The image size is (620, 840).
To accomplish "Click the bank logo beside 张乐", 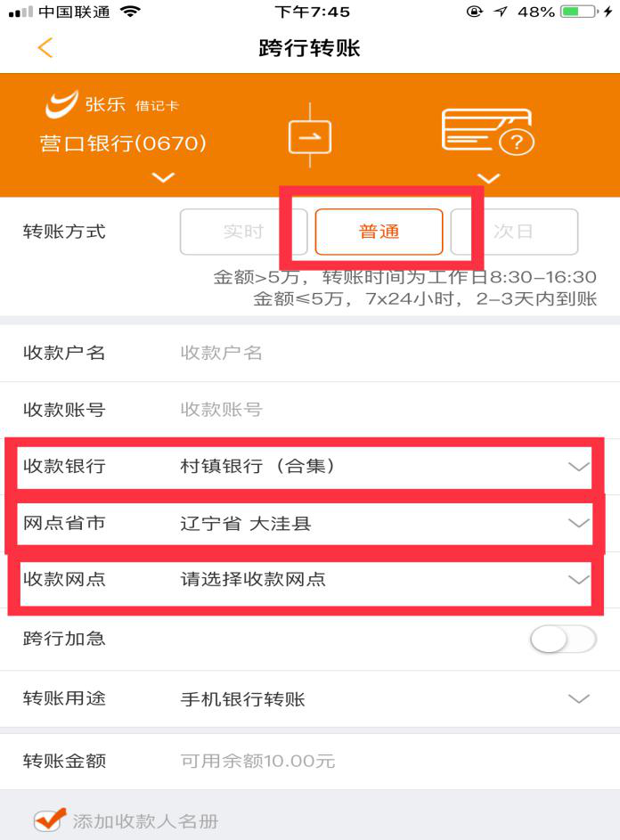I will click(61, 104).
